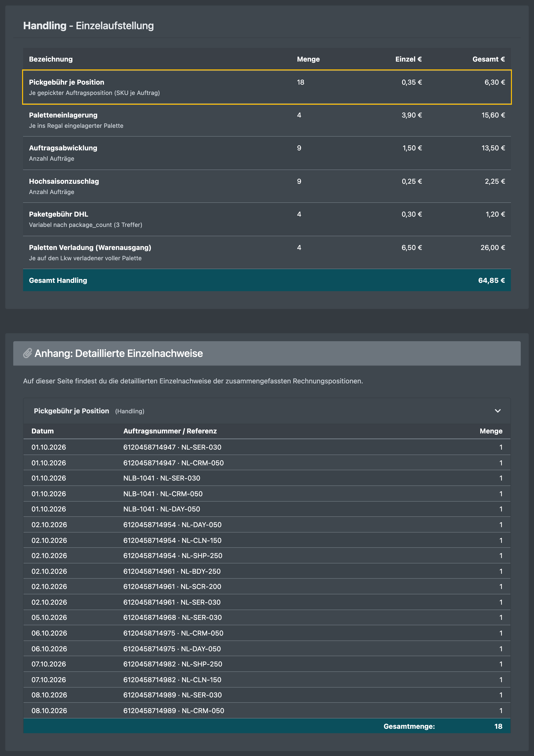Click the Anhang: Detaillierte Einzelnachweise heading

pos(119,353)
